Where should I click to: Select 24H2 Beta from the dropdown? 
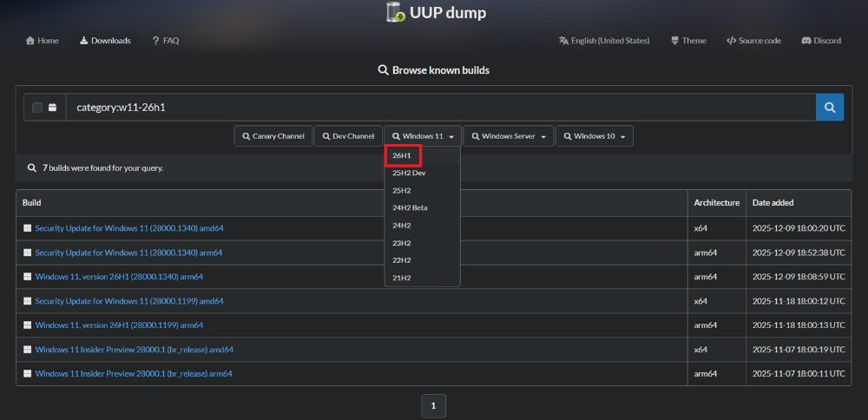423,208
